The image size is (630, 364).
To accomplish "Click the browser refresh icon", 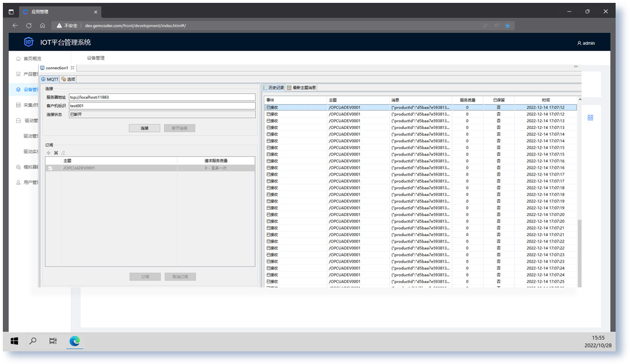I will [29, 25].
